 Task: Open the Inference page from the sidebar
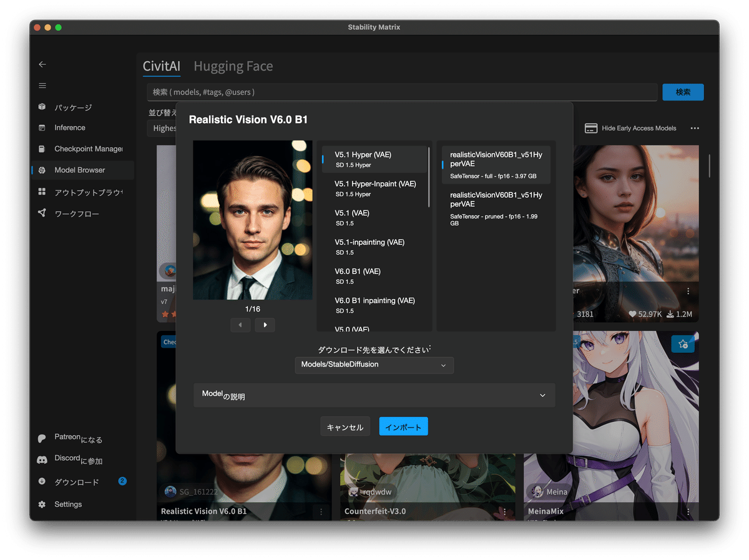click(82, 127)
